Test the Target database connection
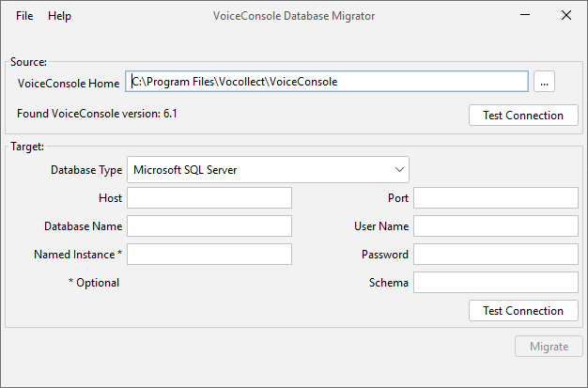This screenshot has width=588, height=388. pyautogui.click(x=523, y=310)
